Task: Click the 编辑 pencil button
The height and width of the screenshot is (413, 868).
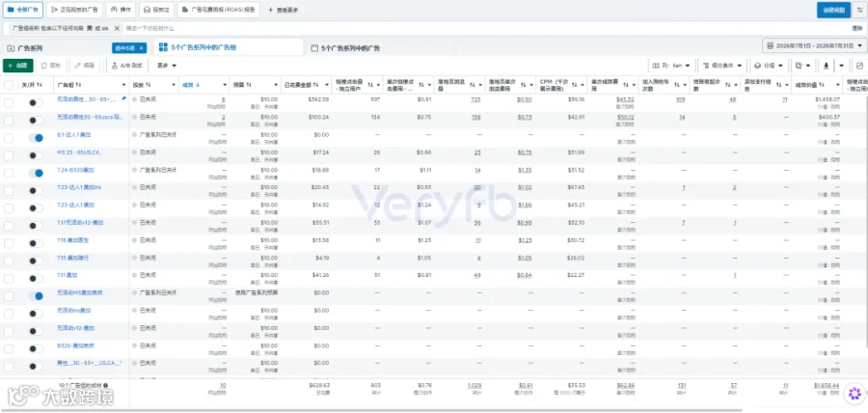Action: [85, 66]
